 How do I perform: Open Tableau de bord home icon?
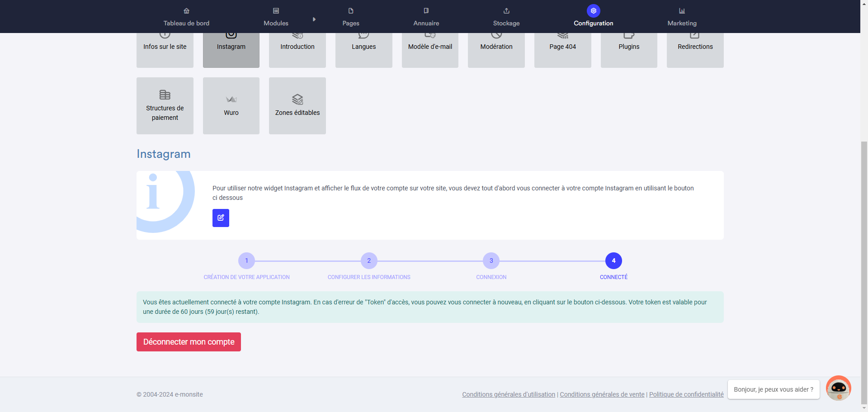point(186,11)
